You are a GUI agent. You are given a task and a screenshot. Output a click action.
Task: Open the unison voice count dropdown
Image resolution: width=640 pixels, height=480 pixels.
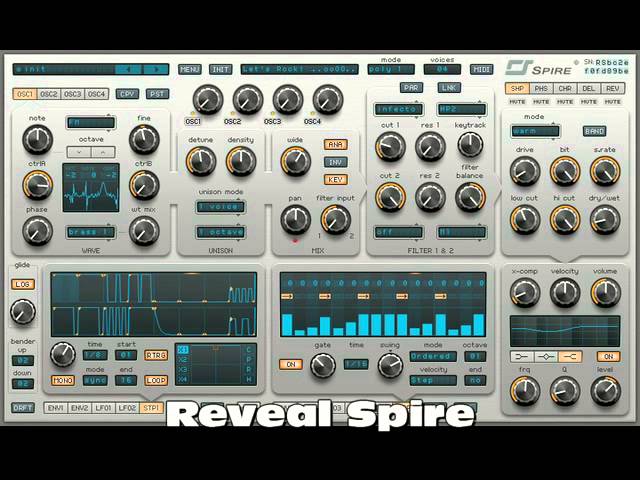click(220, 207)
